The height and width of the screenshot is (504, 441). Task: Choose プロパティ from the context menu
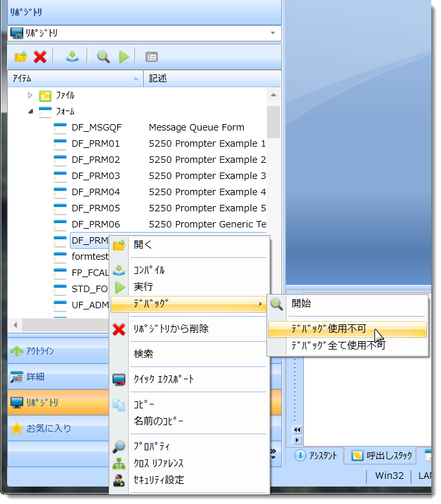click(189, 446)
